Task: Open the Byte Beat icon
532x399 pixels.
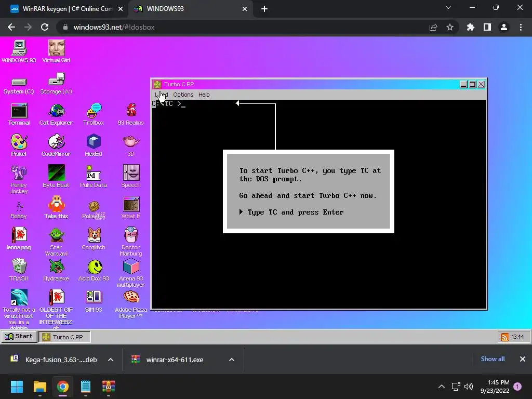Action: [x=56, y=177]
